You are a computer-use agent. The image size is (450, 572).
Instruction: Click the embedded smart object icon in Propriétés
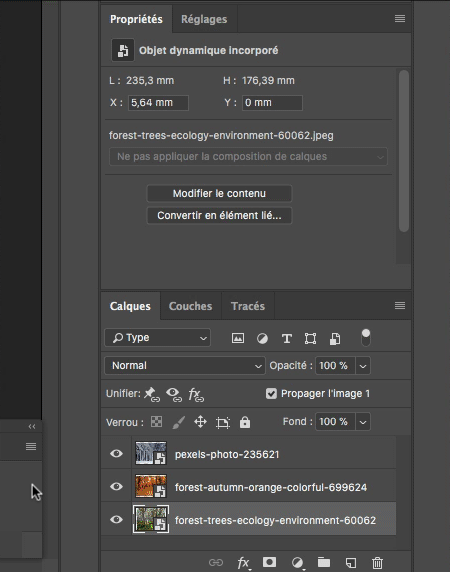tap(123, 50)
